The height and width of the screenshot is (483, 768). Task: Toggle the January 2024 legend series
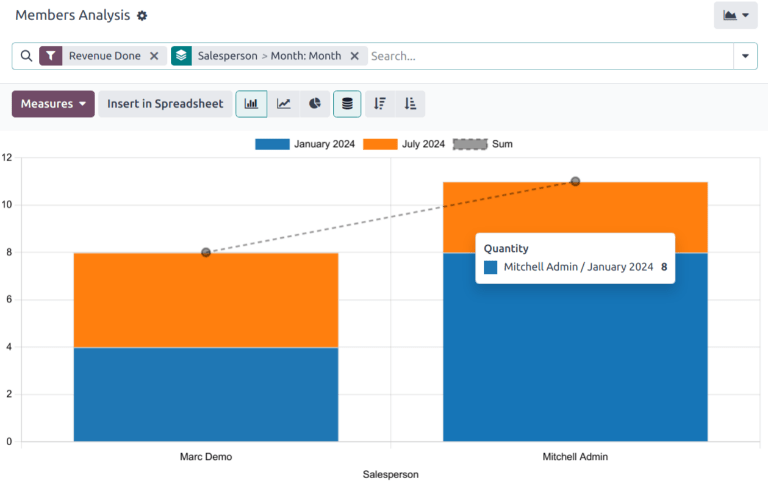coord(306,144)
